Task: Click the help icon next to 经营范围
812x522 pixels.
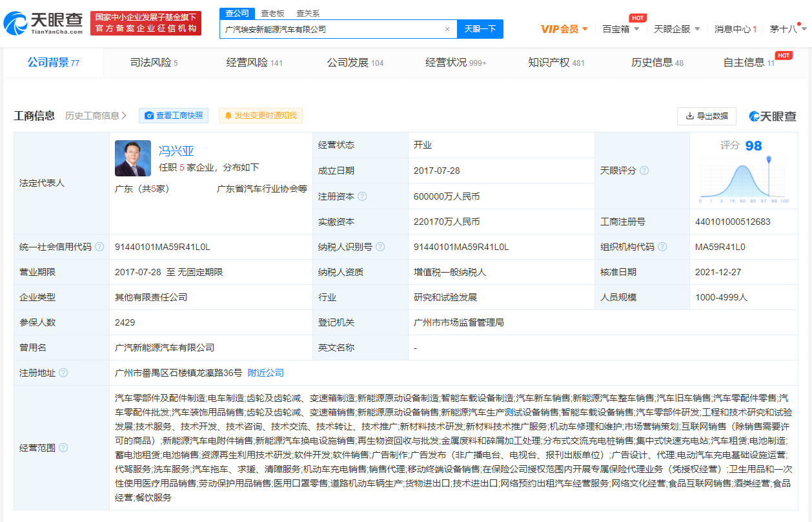Action: click(63, 448)
